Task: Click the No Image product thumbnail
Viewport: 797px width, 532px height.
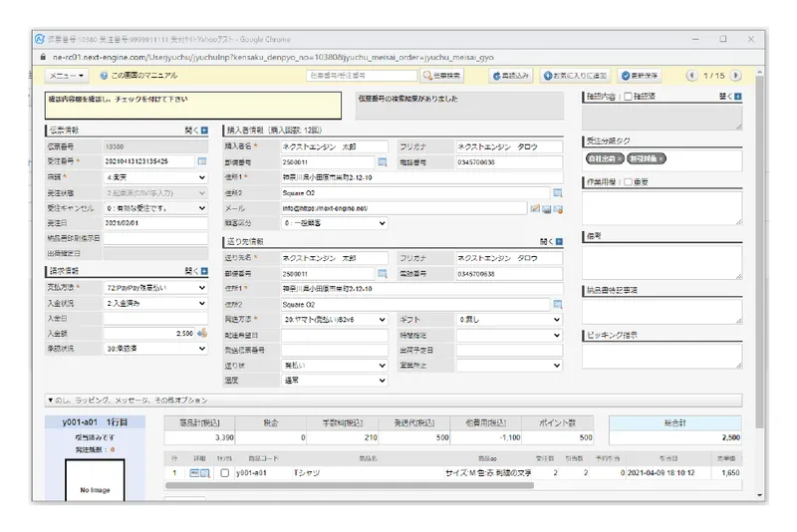Action: click(95, 480)
